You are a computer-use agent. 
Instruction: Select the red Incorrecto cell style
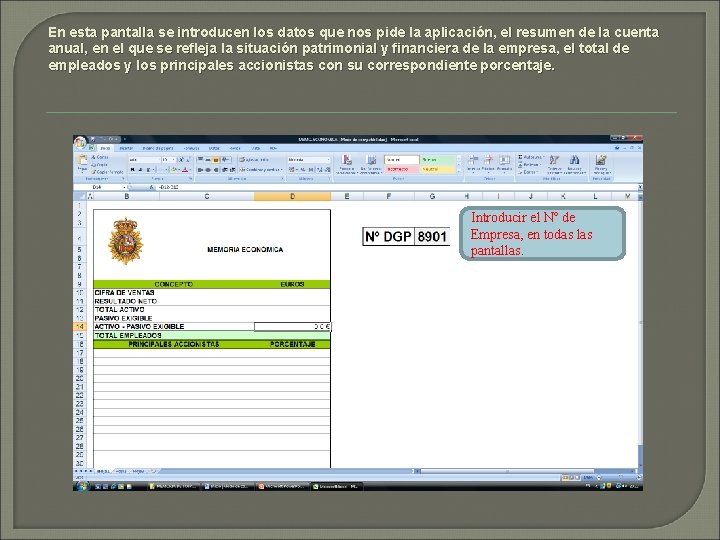402,169
